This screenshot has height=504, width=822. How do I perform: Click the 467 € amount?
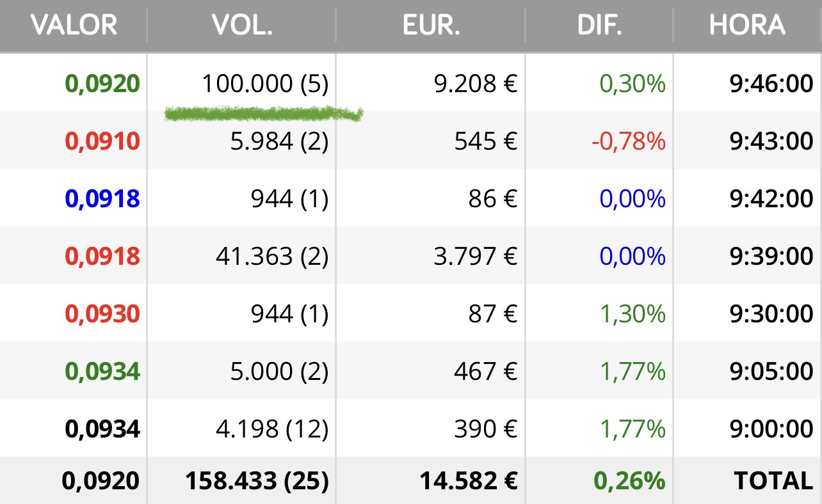pos(485,372)
